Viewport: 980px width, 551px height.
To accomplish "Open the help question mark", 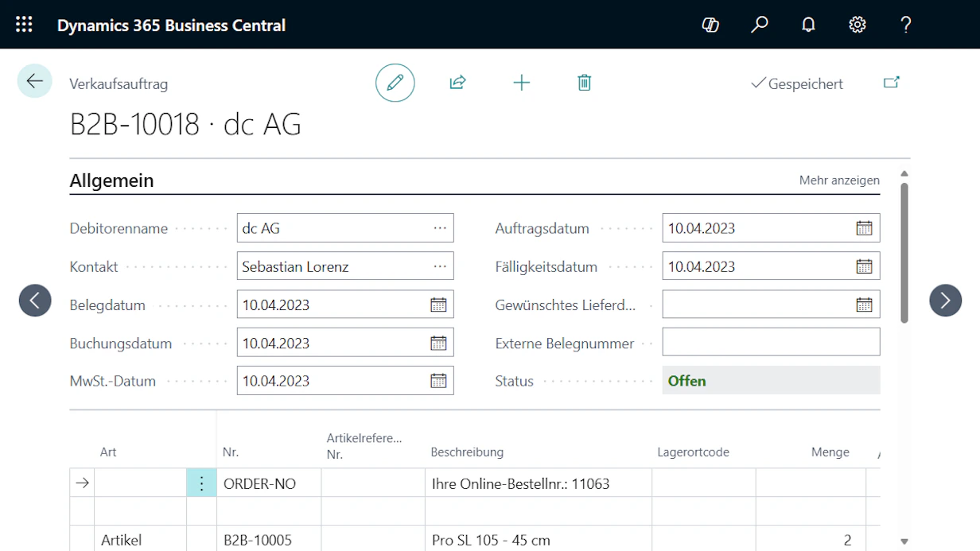I will [906, 25].
